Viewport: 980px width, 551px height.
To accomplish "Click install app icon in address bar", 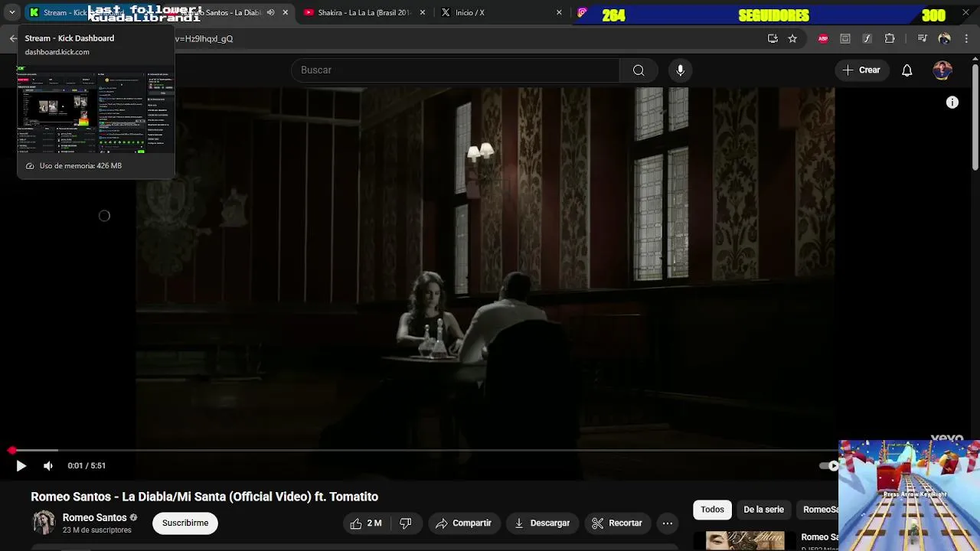I will coord(773,38).
